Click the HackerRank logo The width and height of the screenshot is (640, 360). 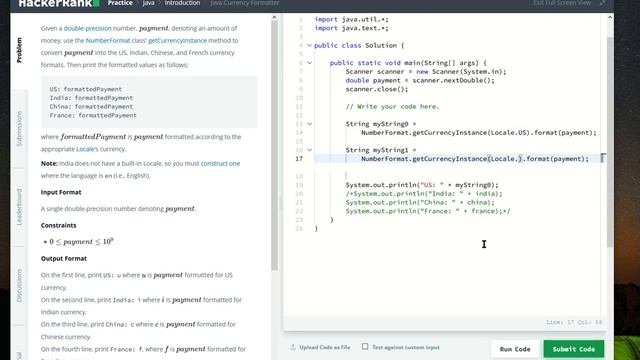pos(59,3)
